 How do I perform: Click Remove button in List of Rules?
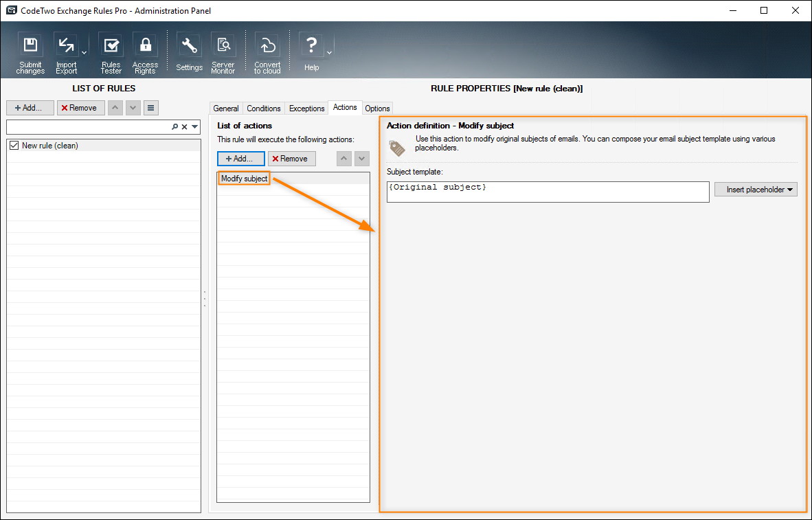point(81,108)
